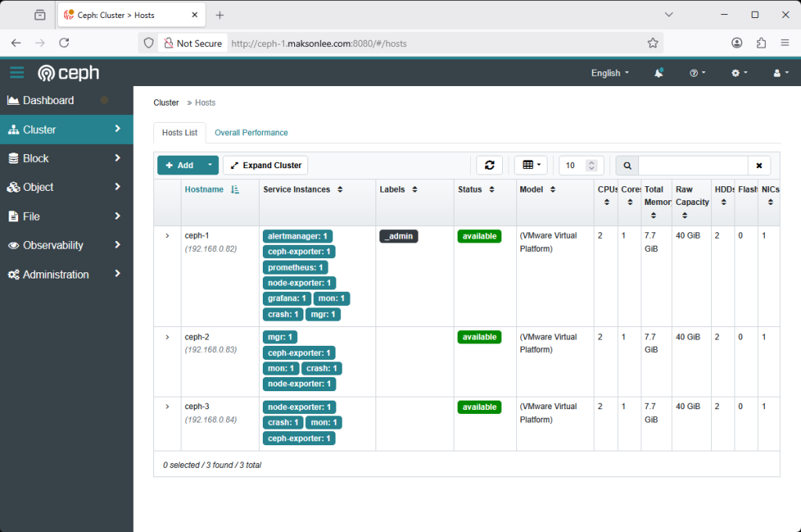Close the Ceph Cluster Hosts tab
The height and width of the screenshot is (532, 801).
click(x=195, y=16)
